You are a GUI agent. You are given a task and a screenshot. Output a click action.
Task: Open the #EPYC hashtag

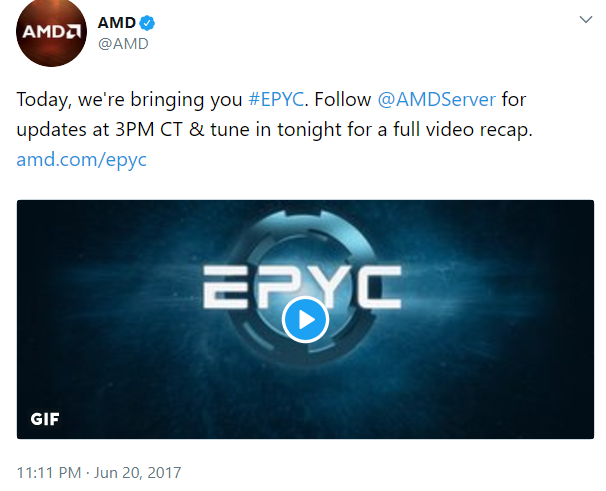276,99
